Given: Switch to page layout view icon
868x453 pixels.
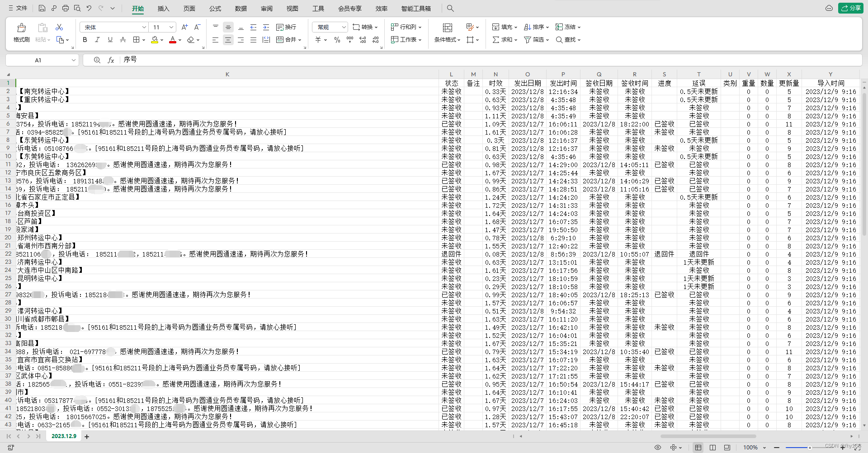Looking at the screenshot, I should pyautogui.click(x=712, y=448).
